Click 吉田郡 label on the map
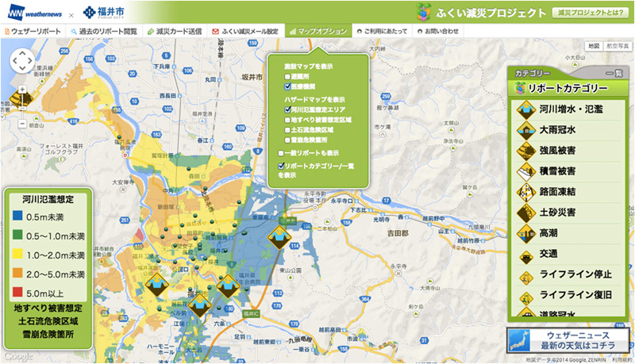635x364 pixels. click(x=398, y=233)
